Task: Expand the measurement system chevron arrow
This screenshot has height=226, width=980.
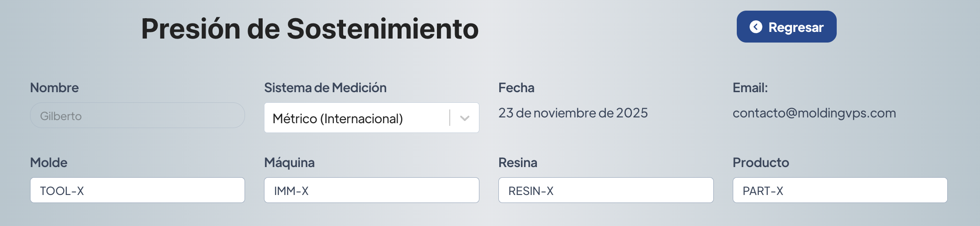Action: (x=464, y=118)
